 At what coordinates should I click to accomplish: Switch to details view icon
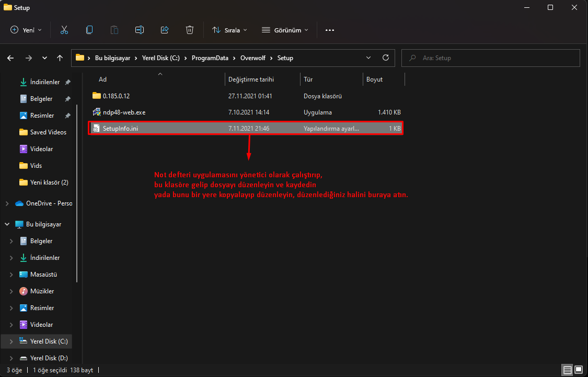[x=568, y=370]
